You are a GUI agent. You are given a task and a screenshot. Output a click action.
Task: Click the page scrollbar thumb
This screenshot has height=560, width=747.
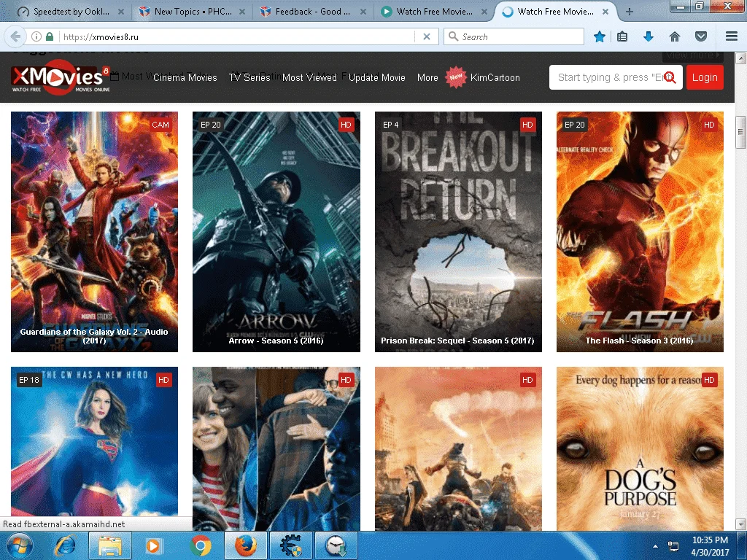coord(740,132)
